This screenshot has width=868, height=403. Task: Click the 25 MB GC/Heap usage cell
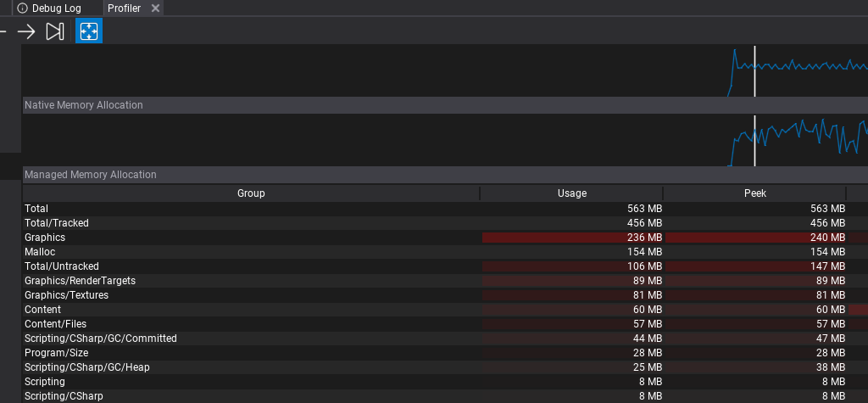572,367
